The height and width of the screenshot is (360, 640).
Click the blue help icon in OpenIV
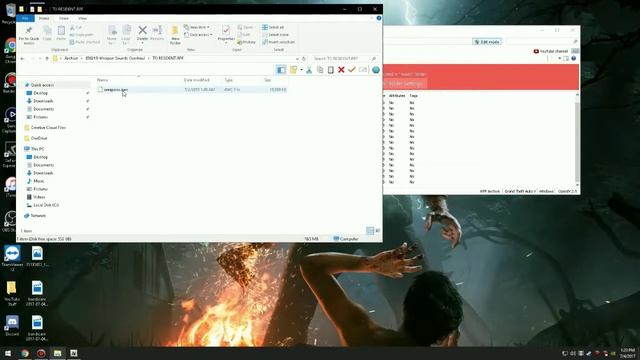coord(573,59)
